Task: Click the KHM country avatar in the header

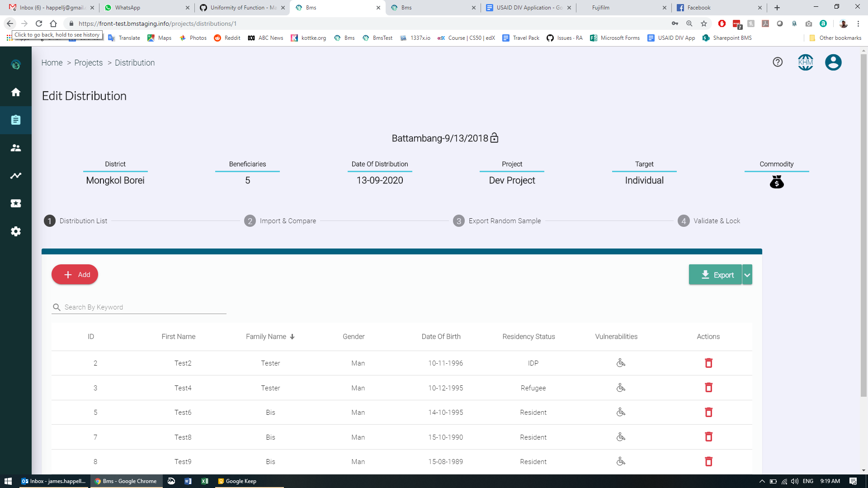Action: [x=806, y=63]
